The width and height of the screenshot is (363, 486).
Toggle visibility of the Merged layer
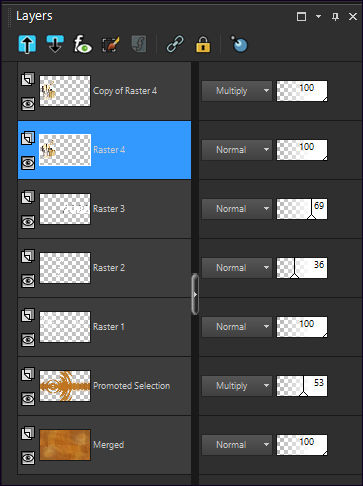pyautogui.click(x=28, y=458)
